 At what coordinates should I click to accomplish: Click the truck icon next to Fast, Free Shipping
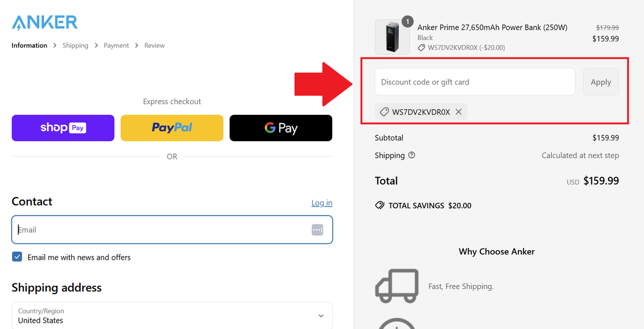(397, 286)
